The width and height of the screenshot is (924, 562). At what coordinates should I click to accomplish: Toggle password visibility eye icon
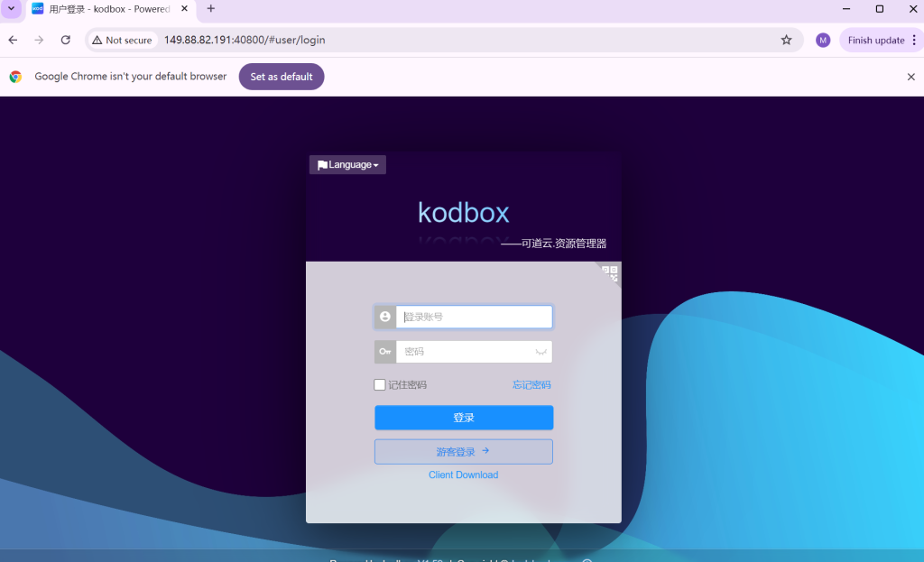click(541, 352)
